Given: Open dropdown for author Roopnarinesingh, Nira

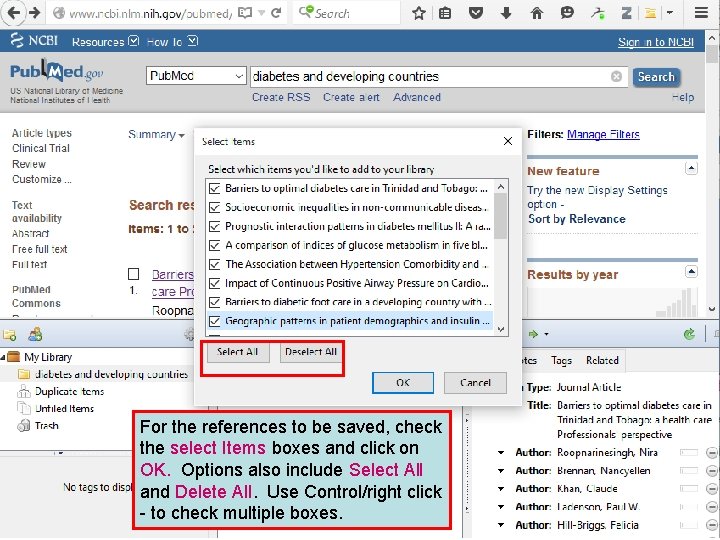Looking at the screenshot, I should pyautogui.click(x=501, y=453).
